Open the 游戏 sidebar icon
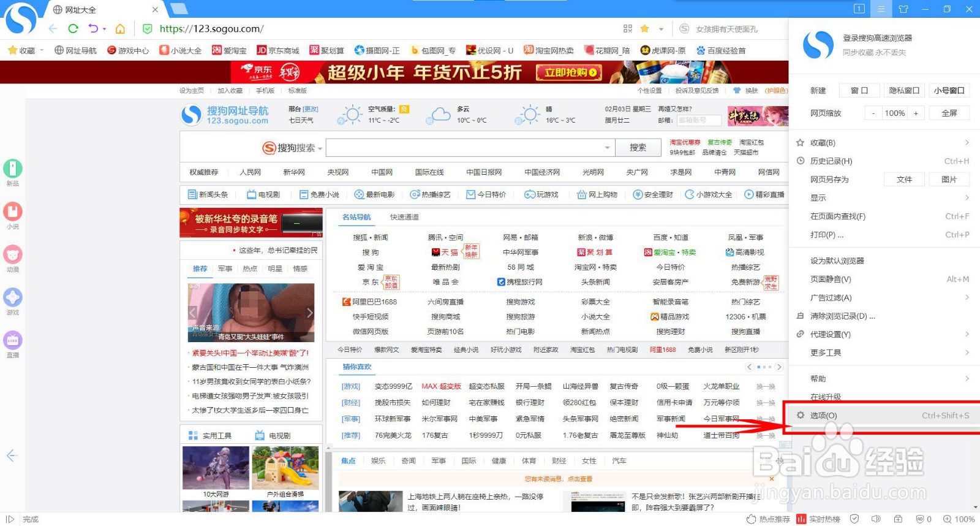 (13, 297)
